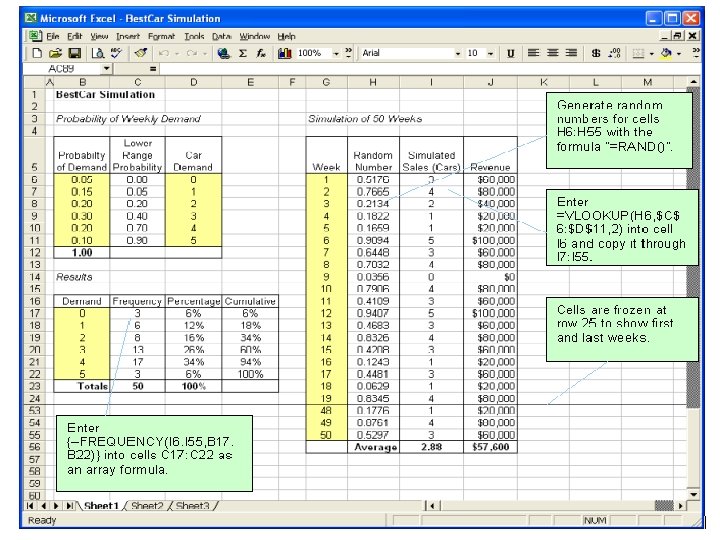The image size is (720, 540).
Task: Open the borders style dropdown arrow
Action: pos(651,54)
